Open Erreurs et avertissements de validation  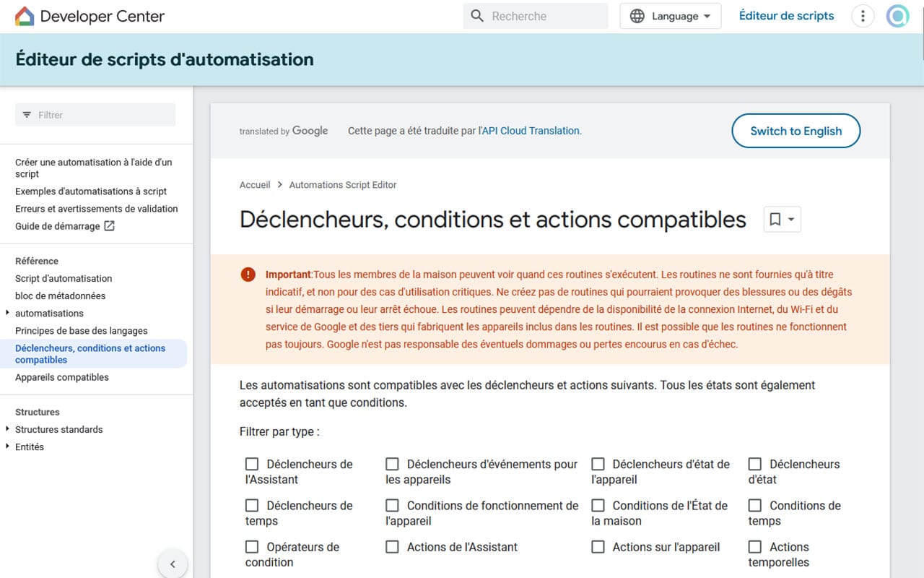click(97, 209)
